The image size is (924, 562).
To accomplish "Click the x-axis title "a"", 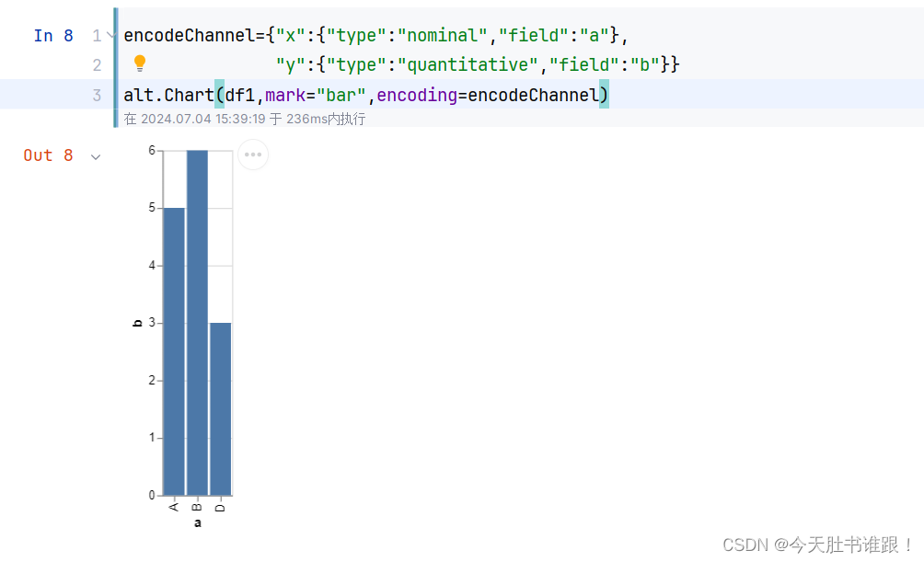I will pos(198,522).
